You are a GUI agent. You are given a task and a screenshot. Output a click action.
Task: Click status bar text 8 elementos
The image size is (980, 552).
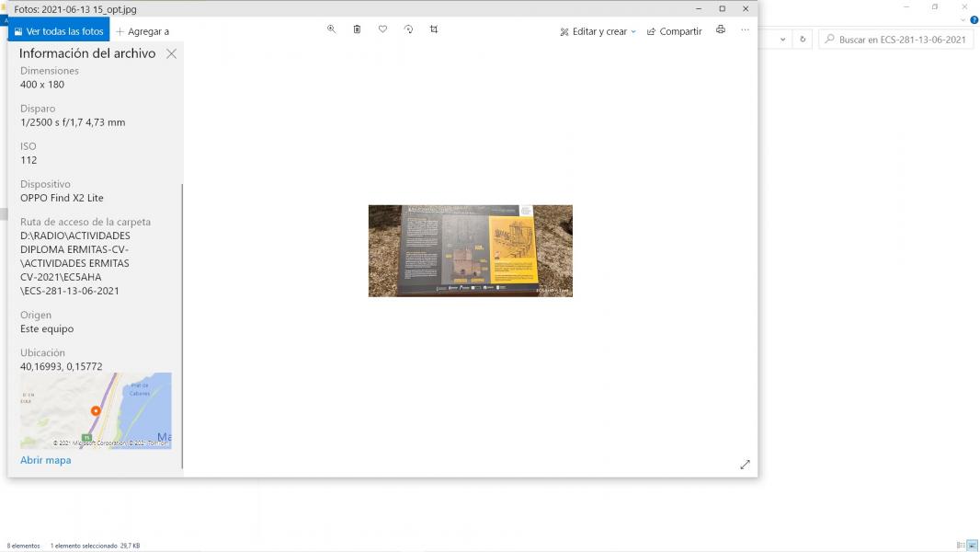[x=24, y=546]
